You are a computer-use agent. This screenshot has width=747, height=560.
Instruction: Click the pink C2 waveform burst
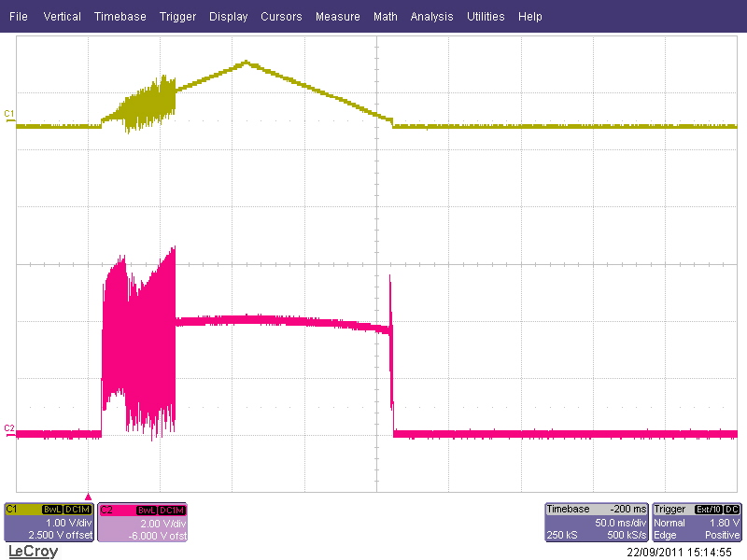(x=138, y=343)
